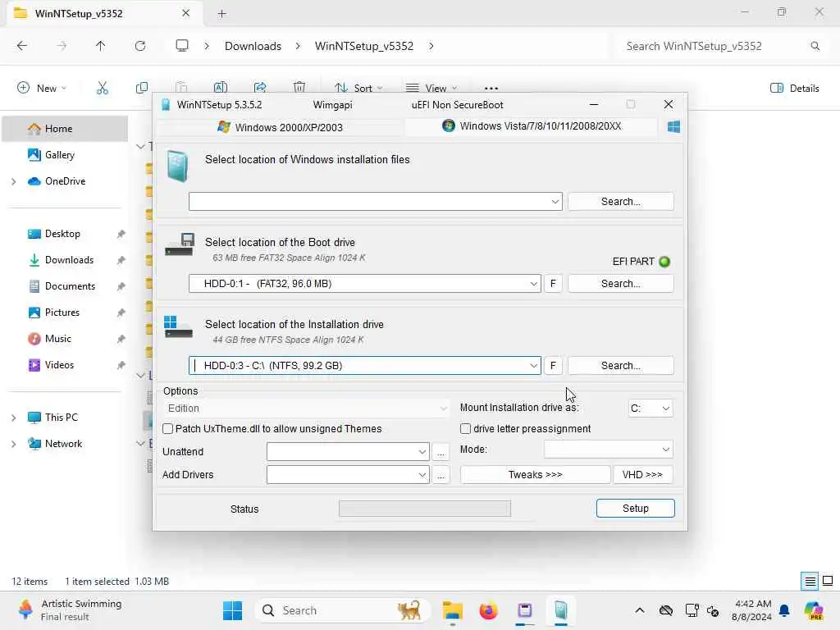The image size is (840, 630).
Task: Expand the OneDrive tree node
Action: [x=13, y=181]
